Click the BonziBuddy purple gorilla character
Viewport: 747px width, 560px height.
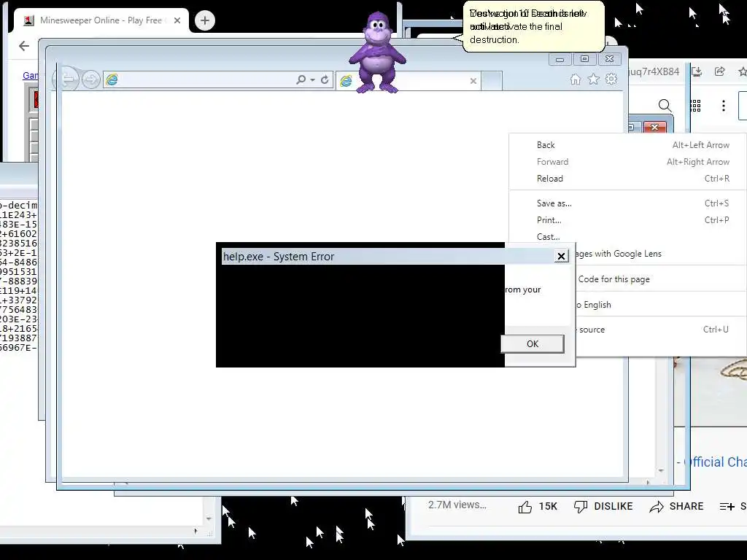pyautogui.click(x=377, y=52)
